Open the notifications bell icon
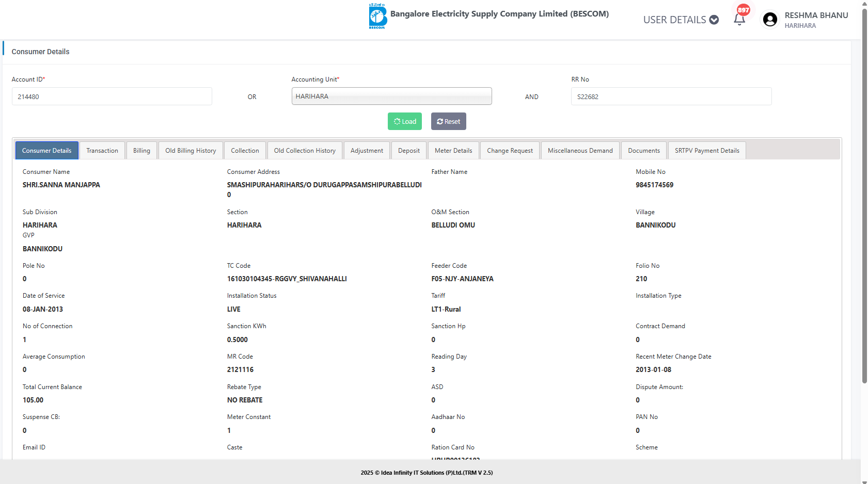 [x=739, y=19]
